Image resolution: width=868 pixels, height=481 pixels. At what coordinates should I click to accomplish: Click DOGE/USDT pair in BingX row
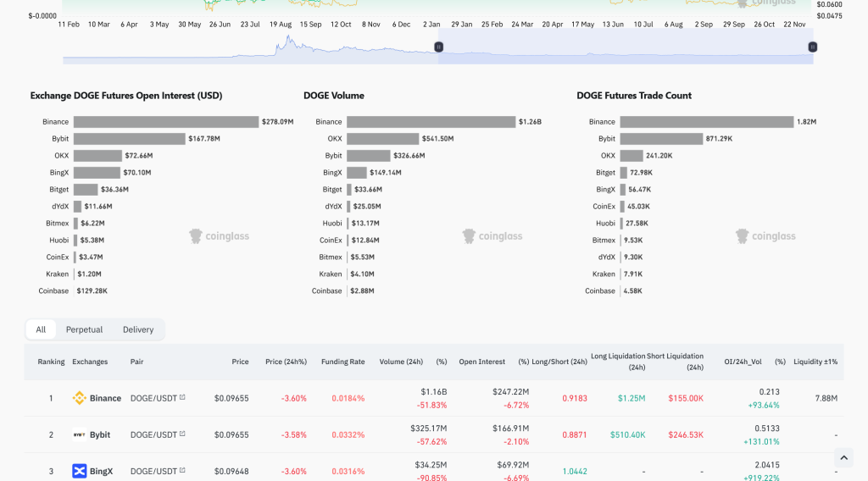[153, 471]
